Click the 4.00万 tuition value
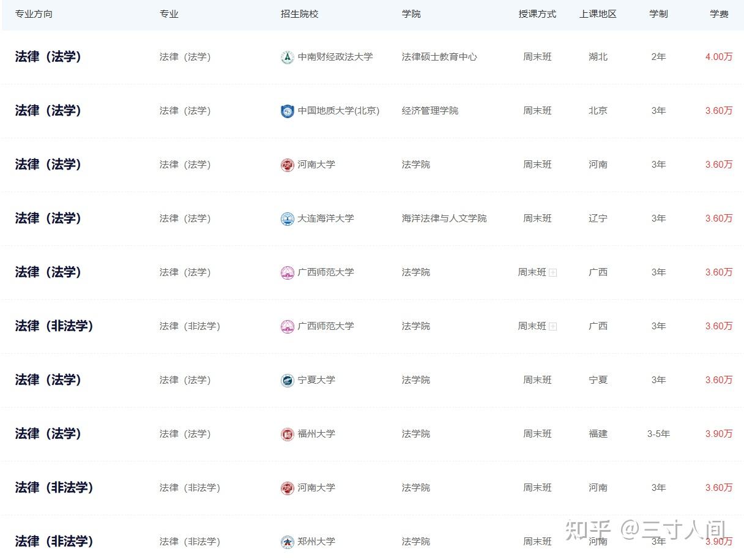 [x=719, y=57]
